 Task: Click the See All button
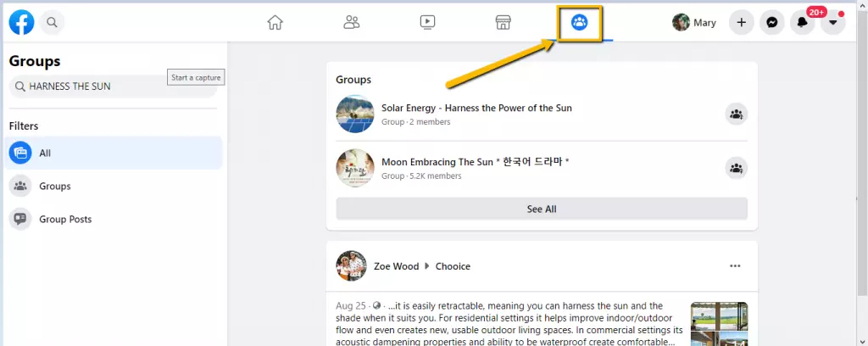[542, 209]
